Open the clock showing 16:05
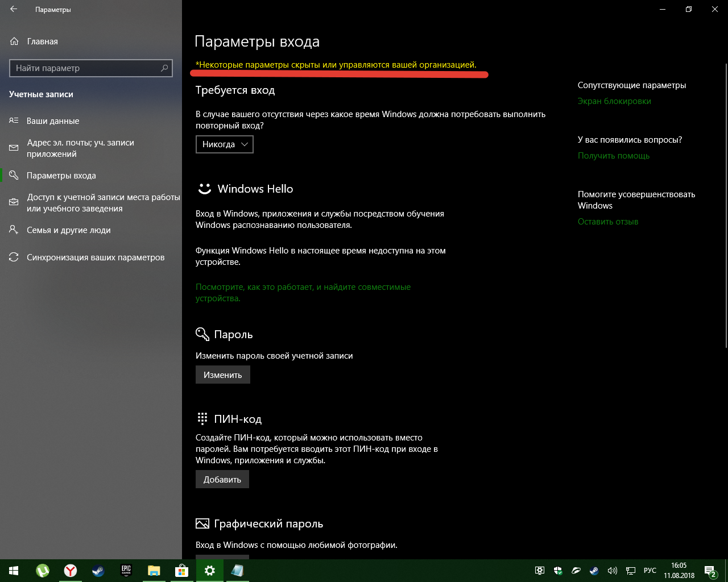Screen dimensions: 728x582 (x=679, y=571)
